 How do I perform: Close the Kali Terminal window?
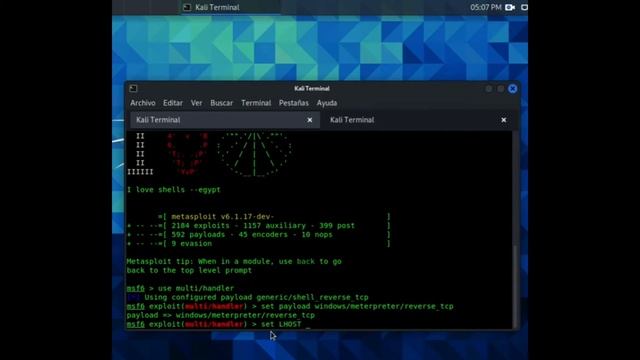point(513,89)
